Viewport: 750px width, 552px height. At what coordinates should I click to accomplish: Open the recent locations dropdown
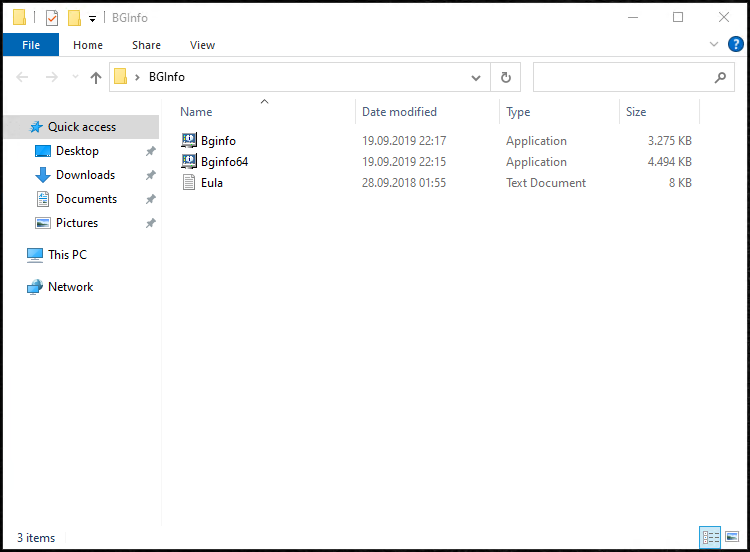[x=75, y=77]
